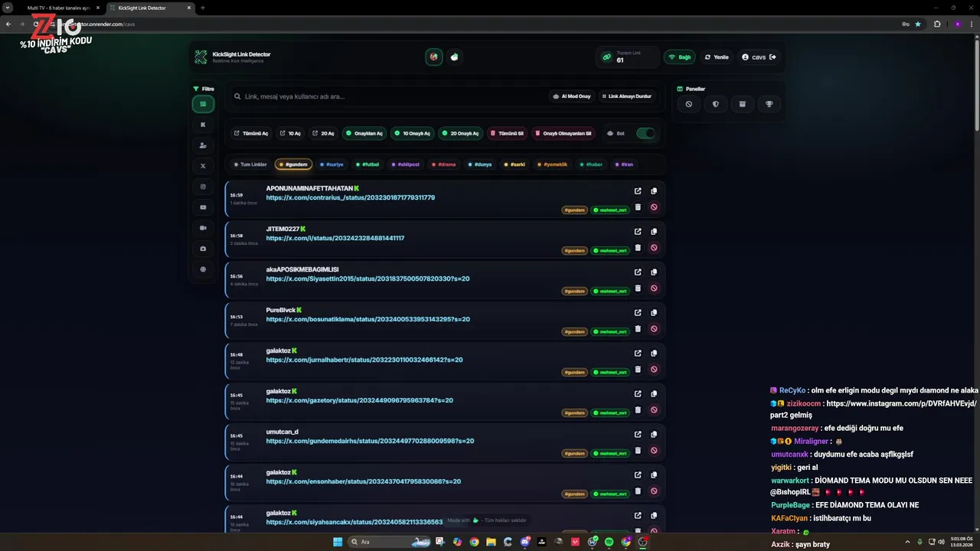Select the #drama tag filter
This screenshot has width=980, height=551.
coord(444,165)
